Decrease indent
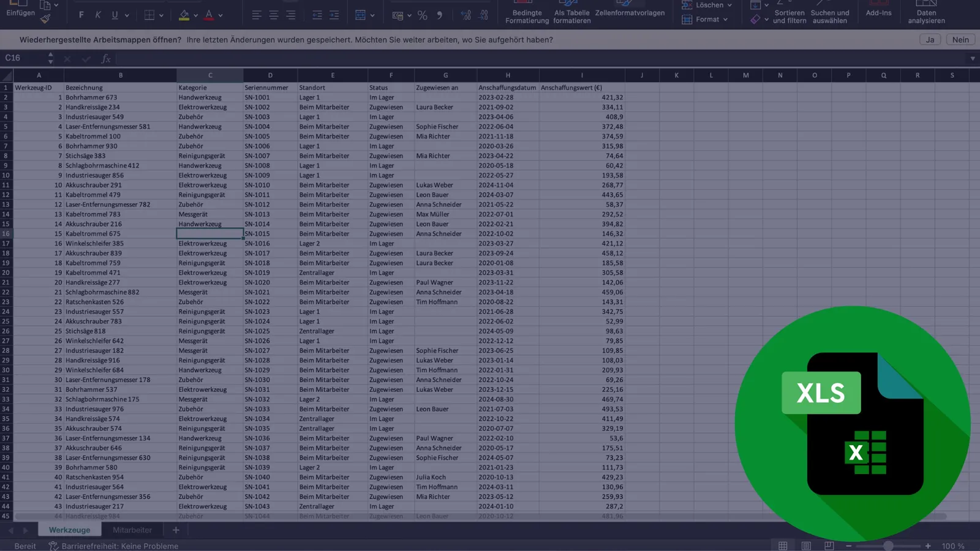 [x=317, y=15]
